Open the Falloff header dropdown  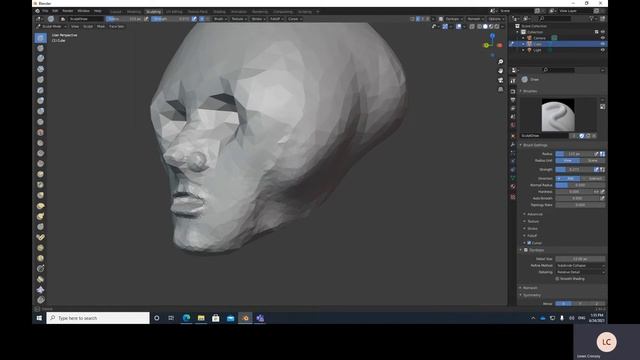pyautogui.click(x=276, y=19)
